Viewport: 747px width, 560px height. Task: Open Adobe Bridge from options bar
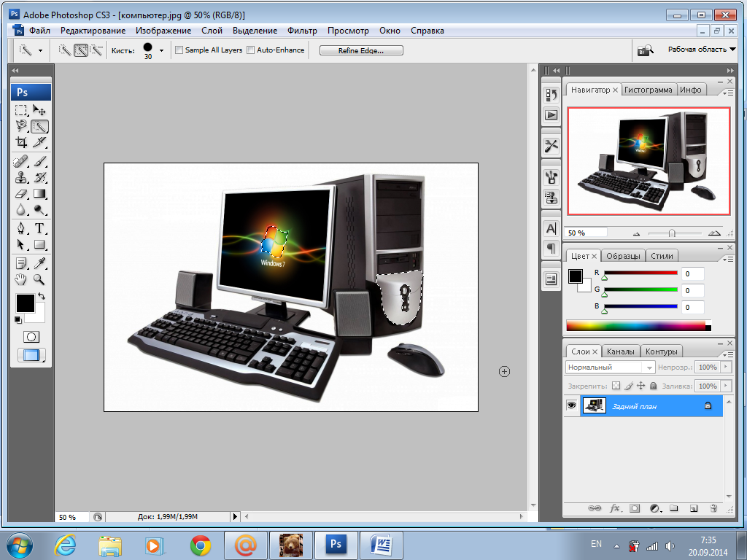tap(646, 50)
